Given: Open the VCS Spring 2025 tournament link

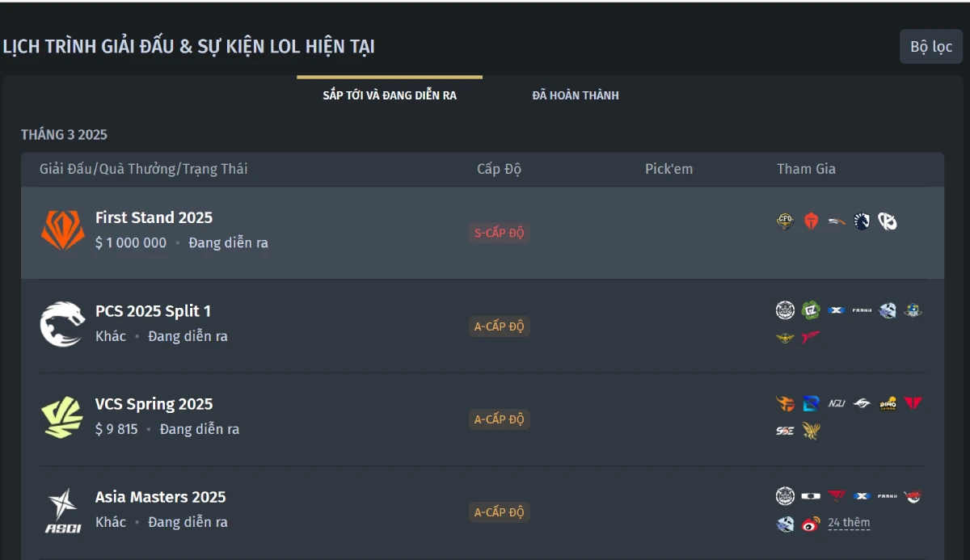Looking at the screenshot, I should tap(154, 404).
